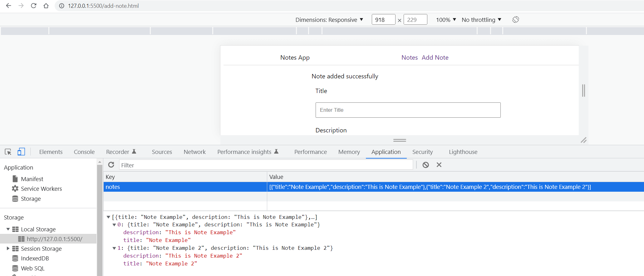Go forward using the browser forward arrow
The image size is (644, 276).
(21, 6)
